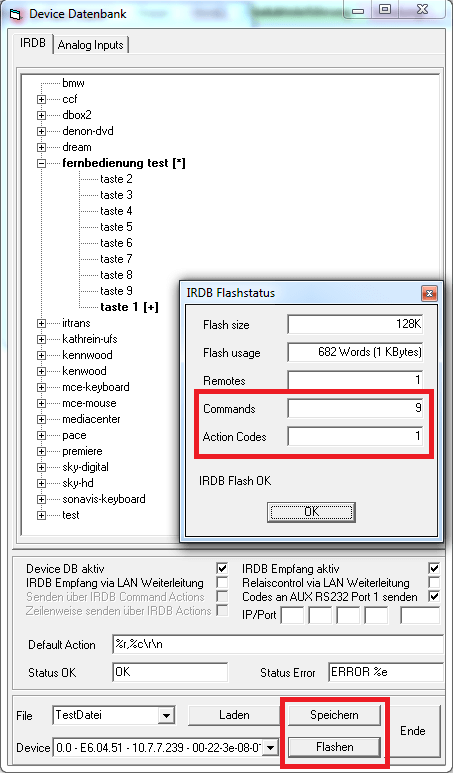
Task: Select the premiere remote label
Action: [82, 451]
